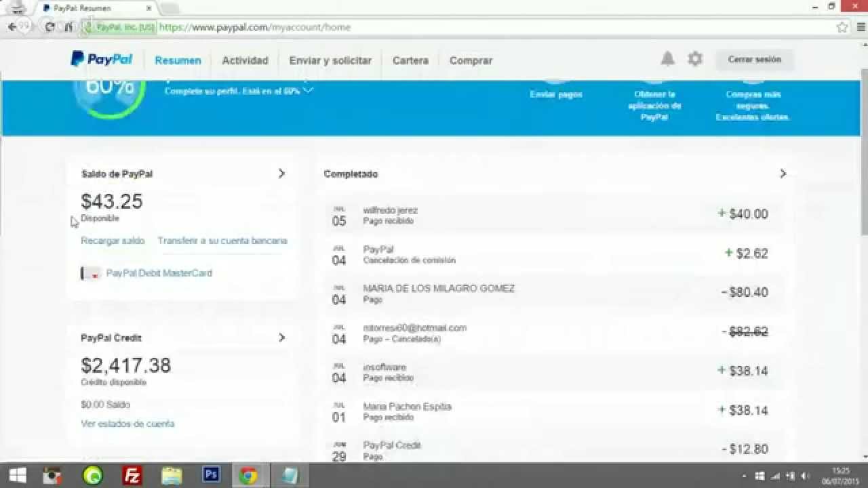Open the canceled hotmail.com payment row
The image size is (868, 488).
tap(553, 332)
